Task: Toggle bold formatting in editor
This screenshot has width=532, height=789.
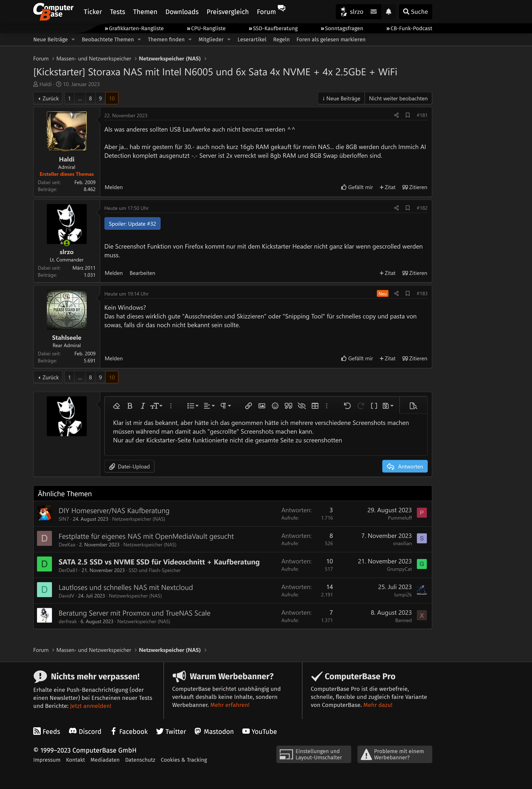Action: 130,406
